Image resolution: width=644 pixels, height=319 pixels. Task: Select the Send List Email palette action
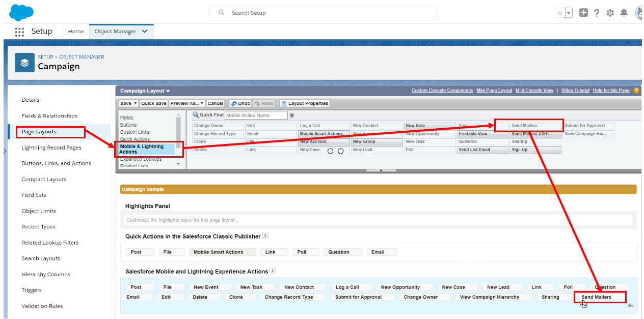[483, 150]
